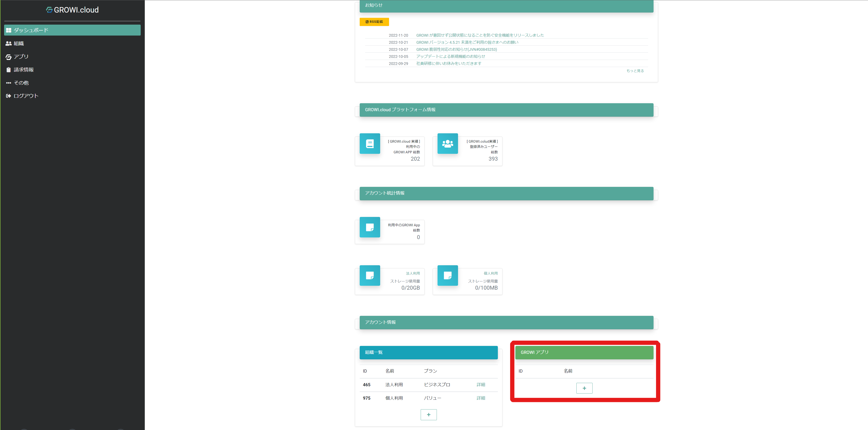This screenshot has width=868, height=430.
Task: Open その他 menu item
Action: (x=21, y=83)
